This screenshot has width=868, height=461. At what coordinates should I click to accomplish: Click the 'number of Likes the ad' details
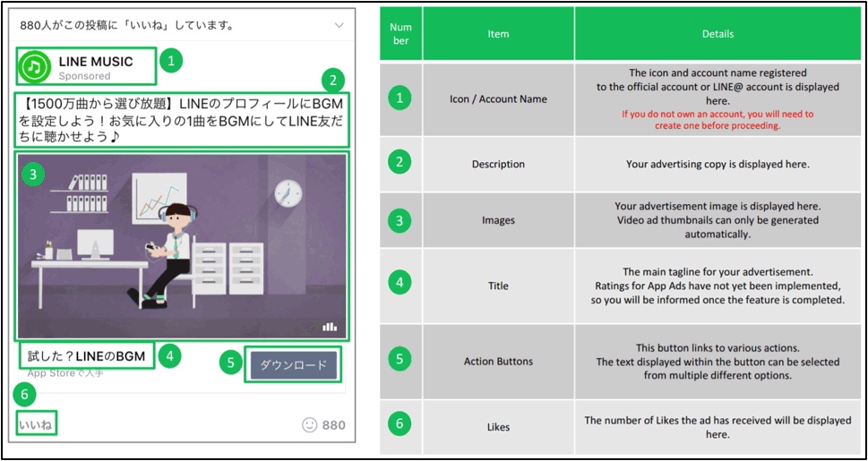[x=718, y=427]
